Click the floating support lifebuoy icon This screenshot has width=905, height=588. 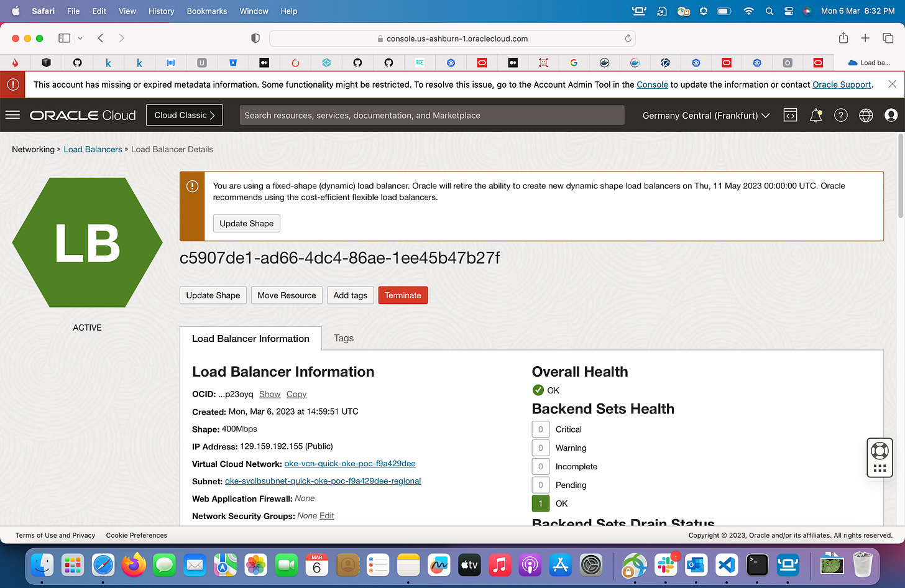click(x=880, y=450)
